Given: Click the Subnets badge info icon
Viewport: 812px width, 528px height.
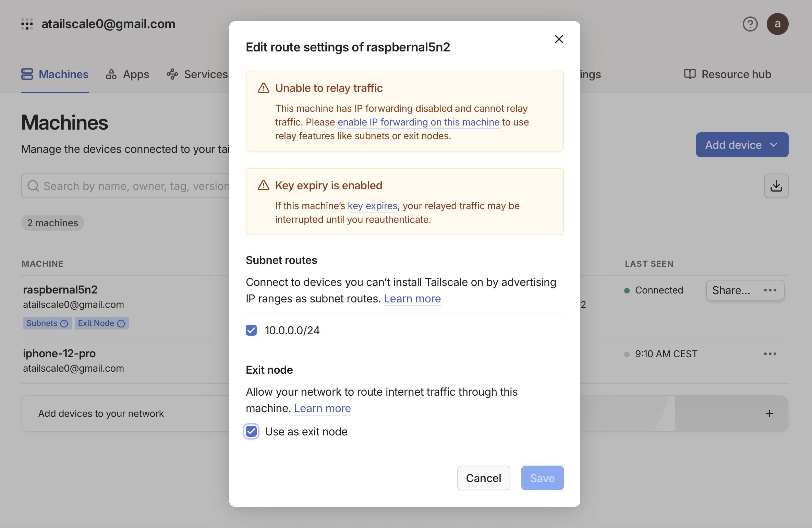Looking at the screenshot, I should tap(64, 323).
